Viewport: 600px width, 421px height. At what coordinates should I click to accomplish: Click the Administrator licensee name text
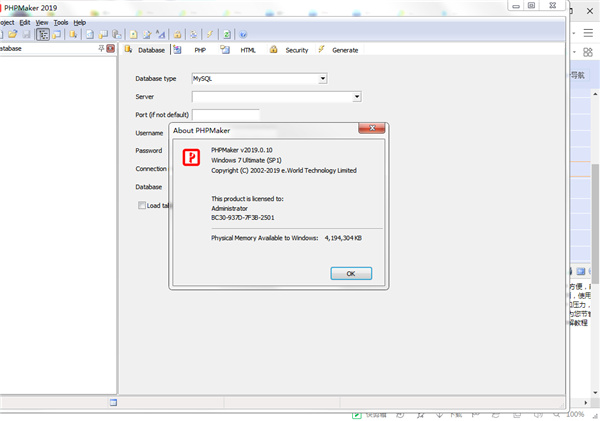(x=229, y=208)
